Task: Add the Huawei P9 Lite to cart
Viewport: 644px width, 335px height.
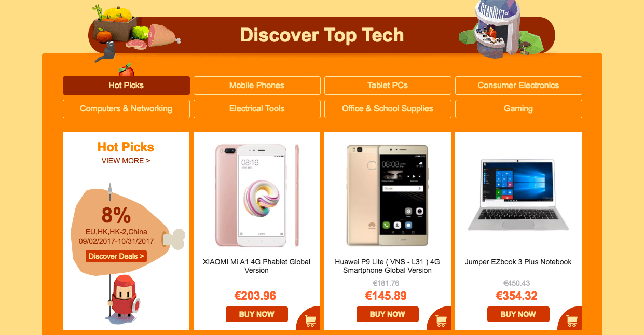Action: [441, 320]
